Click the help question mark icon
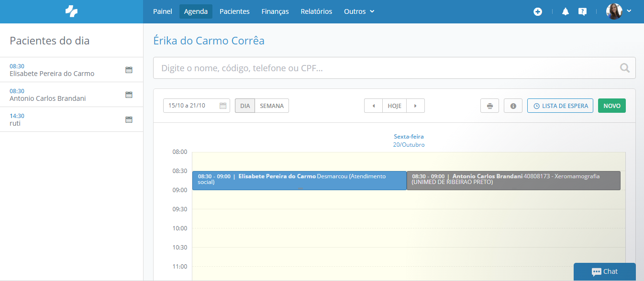The image size is (644, 281). (x=582, y=11)
